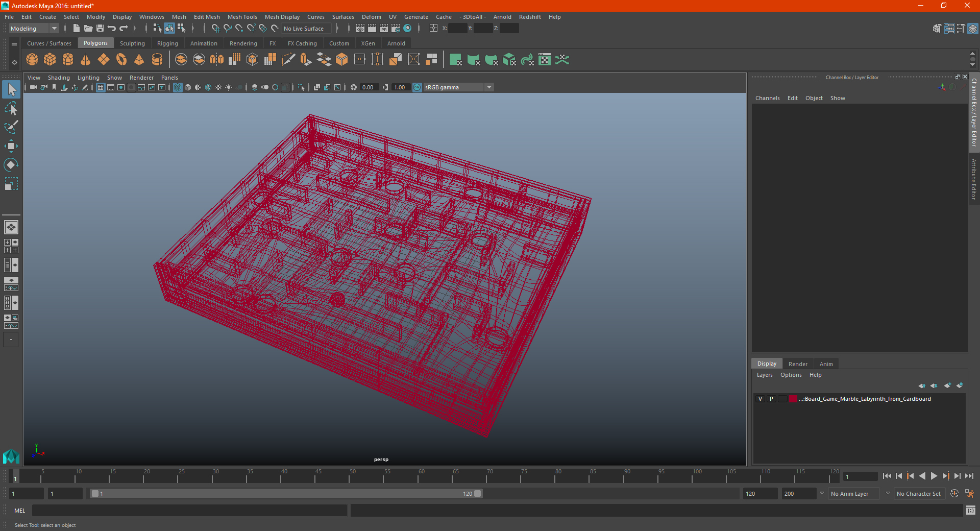The image size is (980, 531).
Task: Toggle viewport grid display button
Action: coord(101,87)
